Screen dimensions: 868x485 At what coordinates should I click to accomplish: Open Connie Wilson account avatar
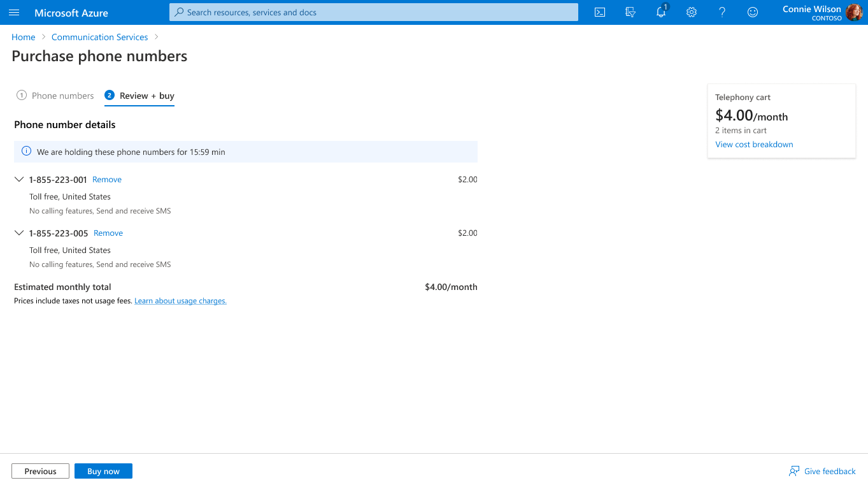853,12
